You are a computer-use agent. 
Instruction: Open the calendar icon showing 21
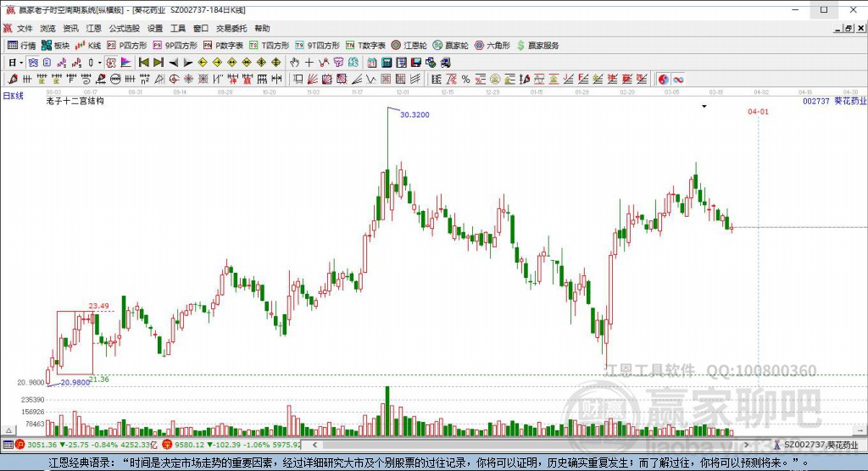[x=372, y=63]
